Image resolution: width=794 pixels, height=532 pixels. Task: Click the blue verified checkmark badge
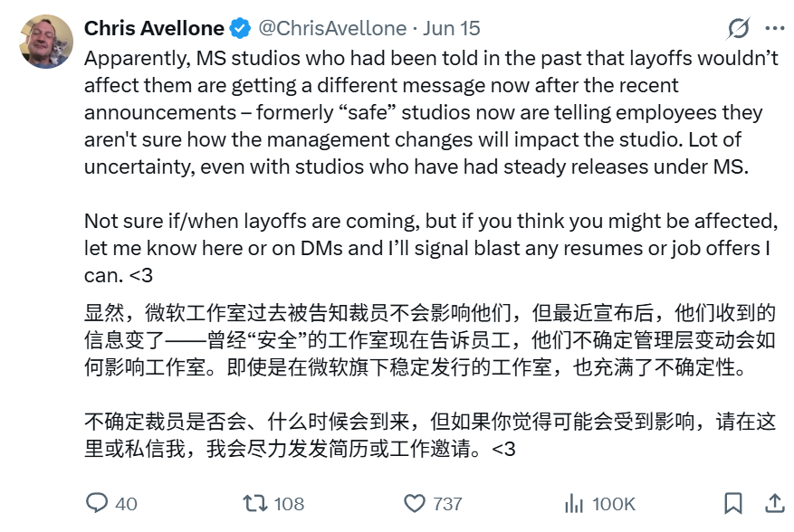click(240, 28)
